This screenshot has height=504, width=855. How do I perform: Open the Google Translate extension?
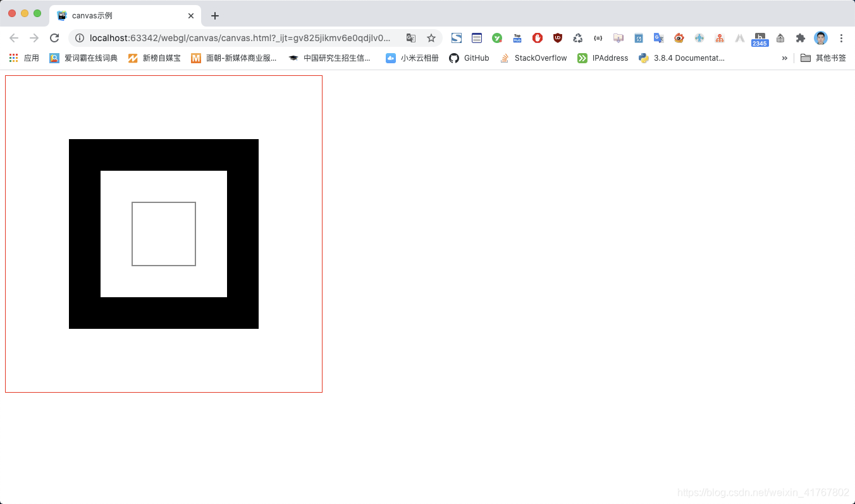pos(659,38)
